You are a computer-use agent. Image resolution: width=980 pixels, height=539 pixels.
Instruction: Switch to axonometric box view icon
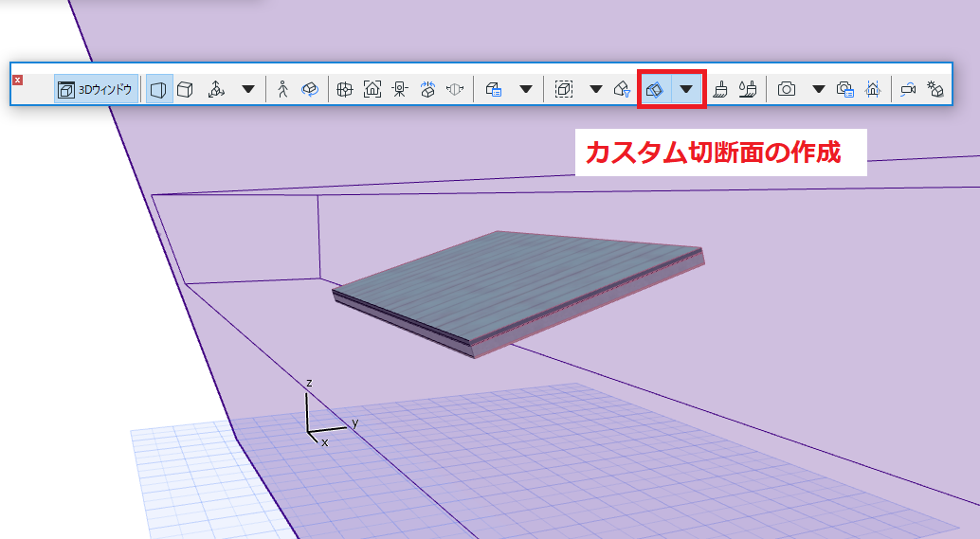(x=185, y=89)
